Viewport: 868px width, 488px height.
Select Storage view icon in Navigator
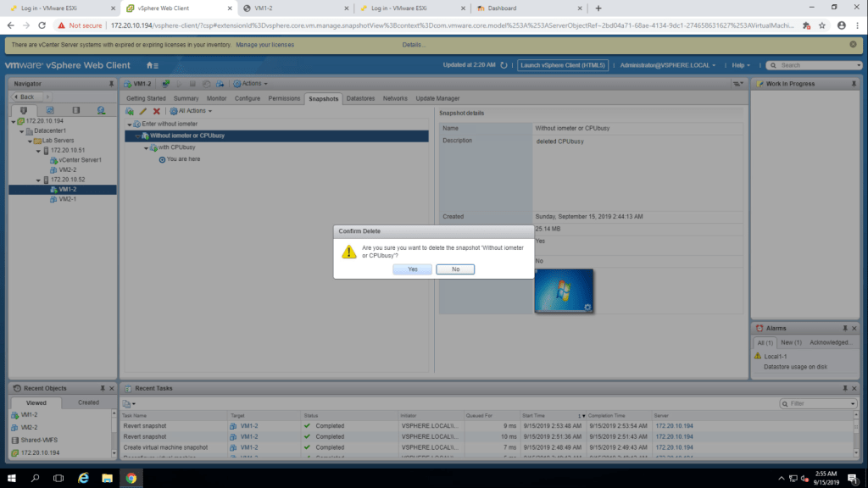(x=75, y=110)
